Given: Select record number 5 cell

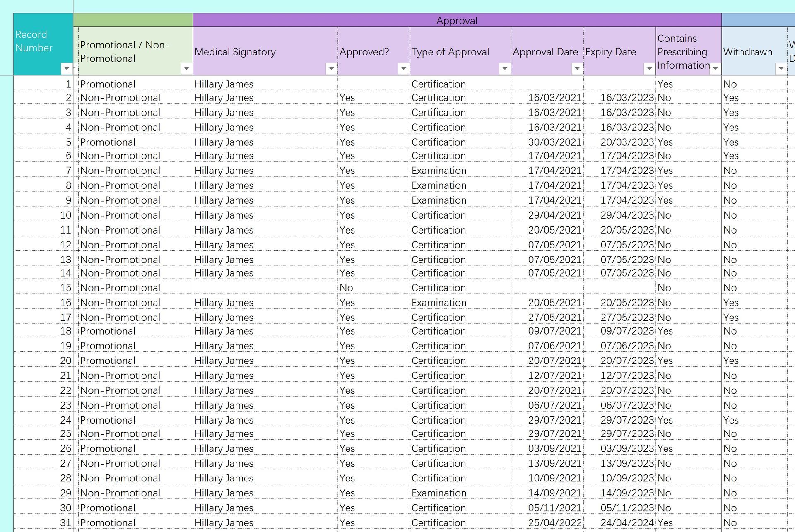Looking at the screenshot, I should coord(43,142).
